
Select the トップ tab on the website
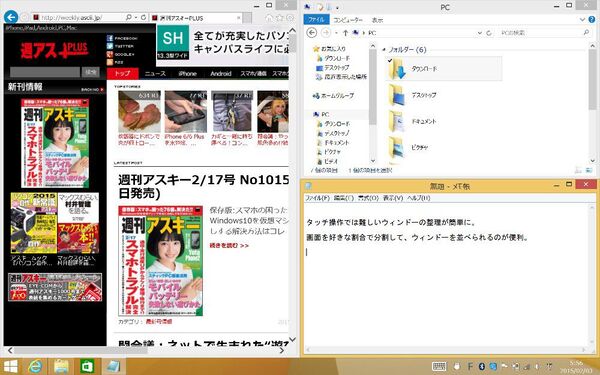pos(122,73)
